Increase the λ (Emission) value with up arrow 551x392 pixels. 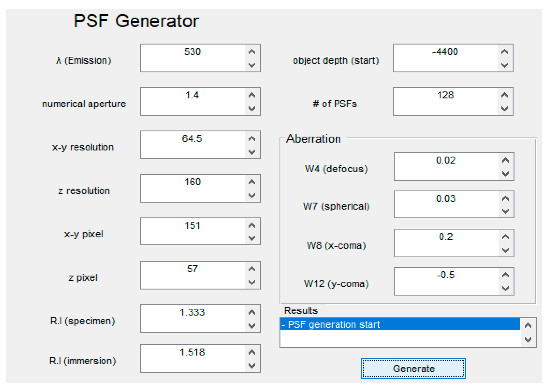252,52
